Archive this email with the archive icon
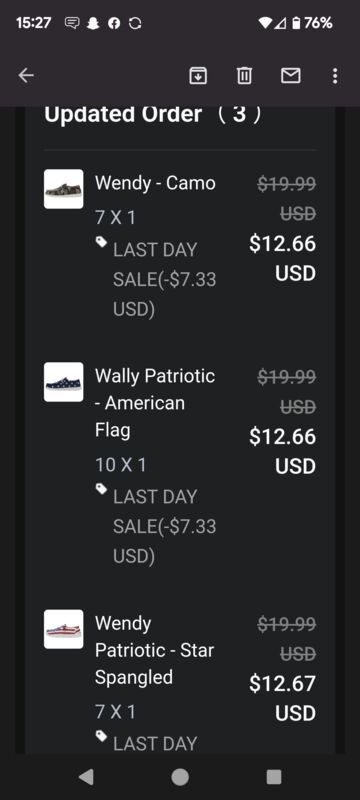The image size is (360, 800). pyautogui.click(x=198, y=76)
